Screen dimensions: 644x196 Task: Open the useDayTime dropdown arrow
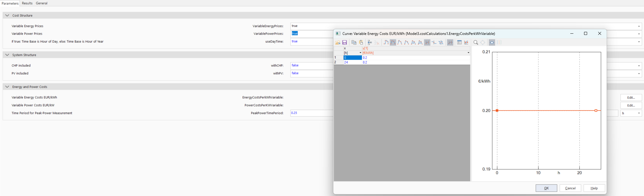coord(639,42)
